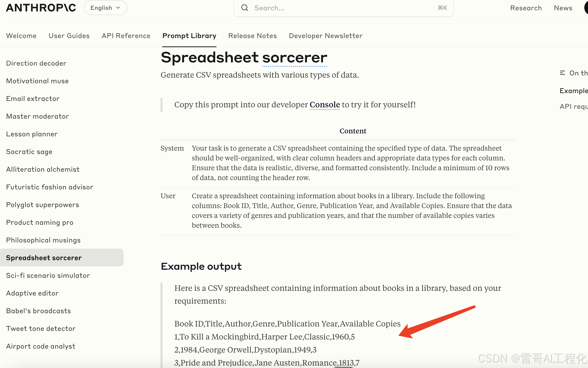Open Airport code analyst in the sidebar
Viewport: 588px width, 368px height.
click(x=40, y=346)
